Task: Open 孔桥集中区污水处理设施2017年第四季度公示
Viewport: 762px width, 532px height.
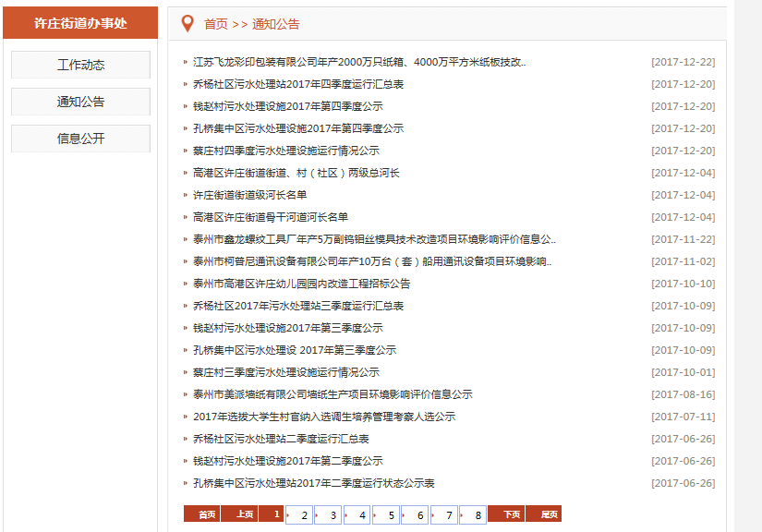Action: tap(298, 128)
